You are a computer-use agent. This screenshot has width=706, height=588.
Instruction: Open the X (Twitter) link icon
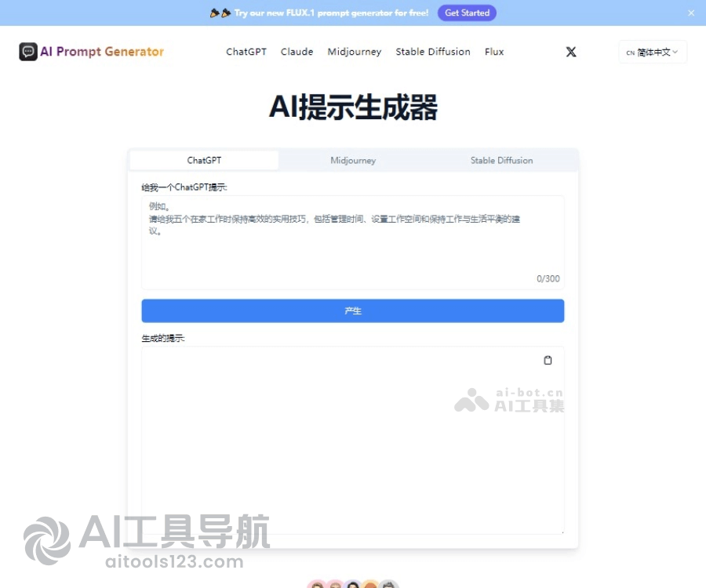[571, 52]
